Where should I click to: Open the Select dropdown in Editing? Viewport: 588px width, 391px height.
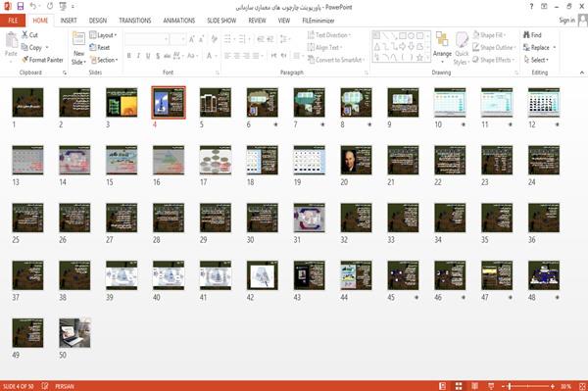(x=536, y=60)
